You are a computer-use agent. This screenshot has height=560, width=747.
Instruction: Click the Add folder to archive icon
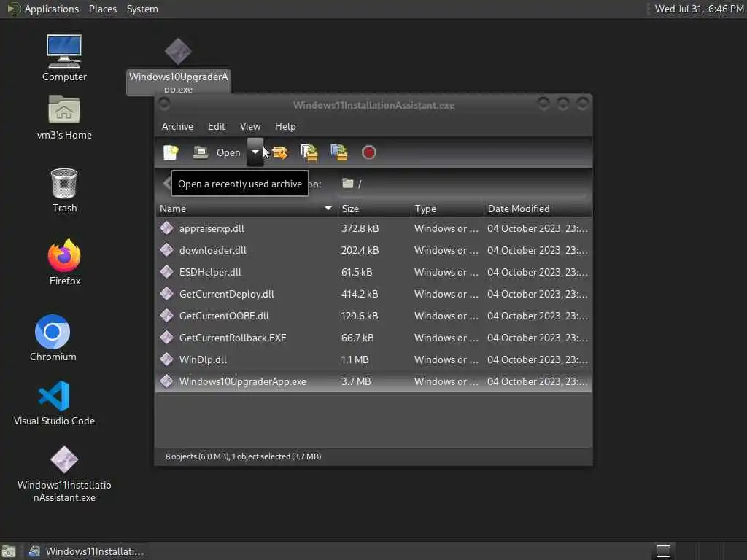[339, 152]
